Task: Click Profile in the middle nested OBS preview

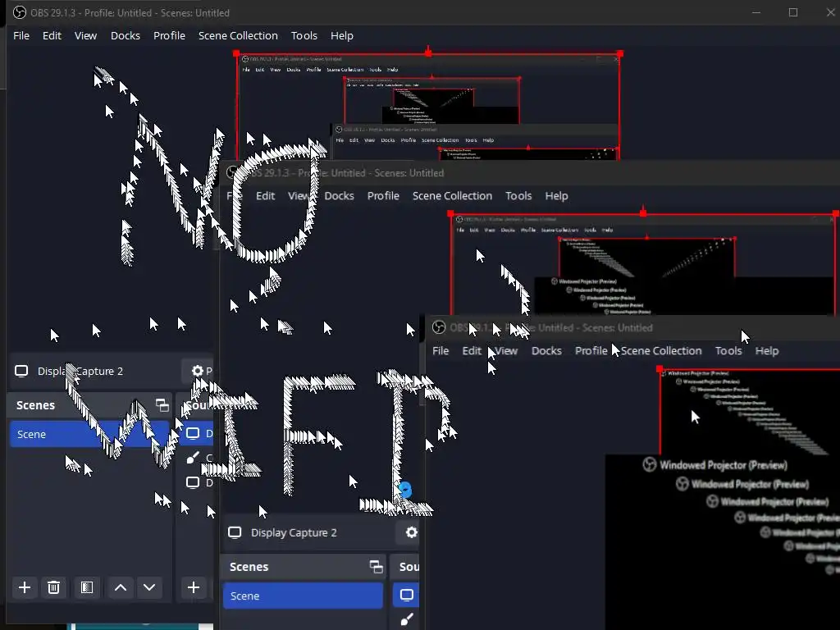Action: 383,195
